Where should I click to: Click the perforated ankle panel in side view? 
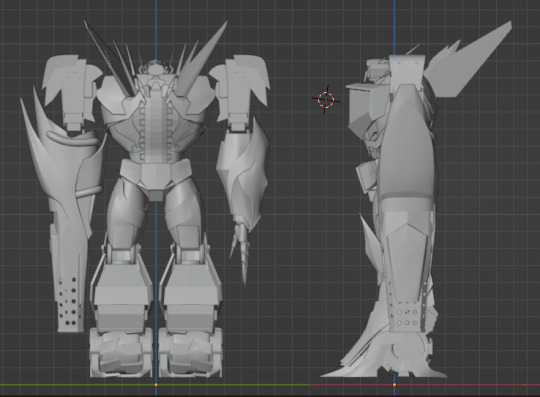click(406, 317)
